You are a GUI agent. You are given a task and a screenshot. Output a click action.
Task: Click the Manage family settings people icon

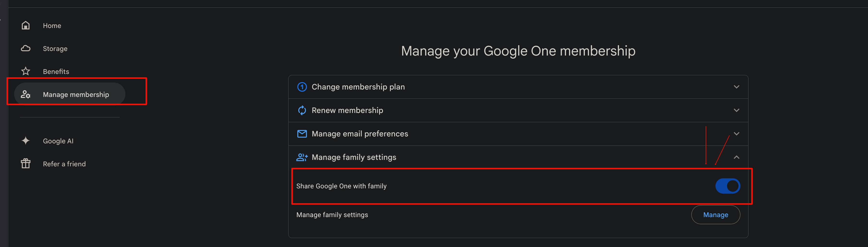coord(302,157)
